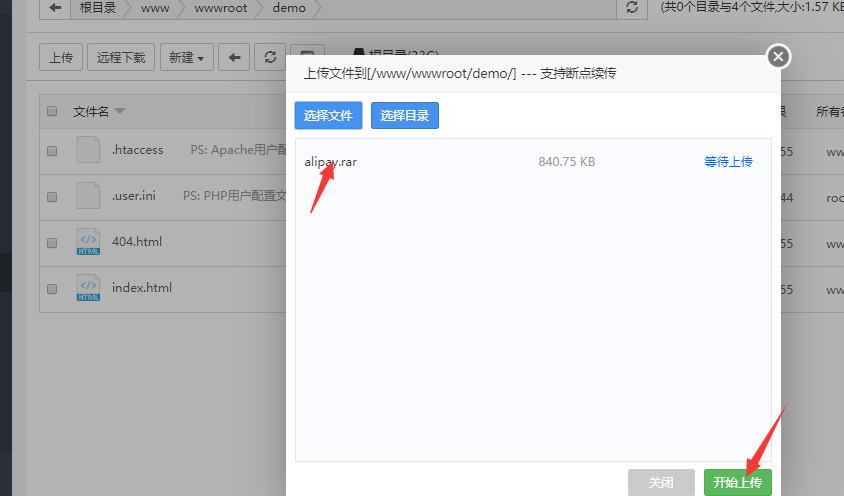Viewport: 844px width, 496px height.
Task: Click the 选择文件 button
Action: pyautogui.click(x=328, y=116)
